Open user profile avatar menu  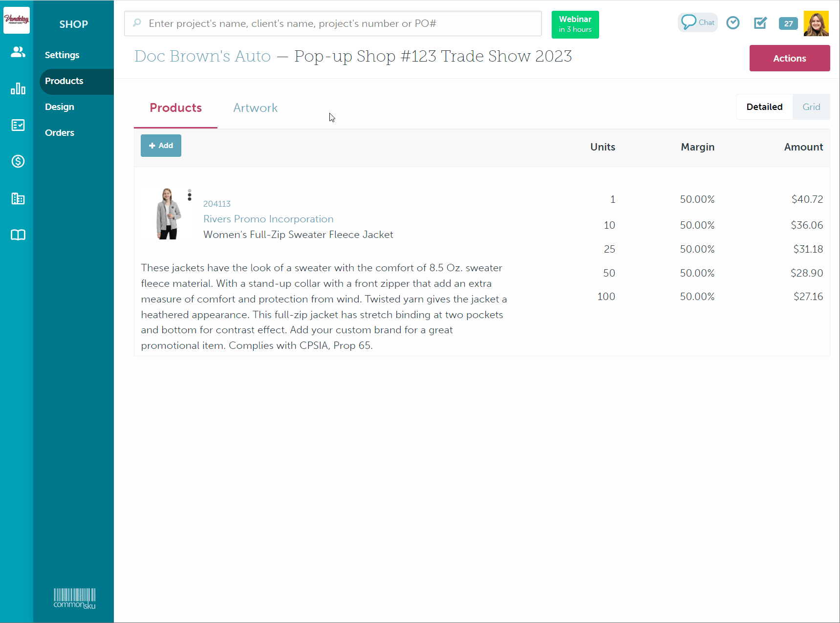tap(816, 23)
